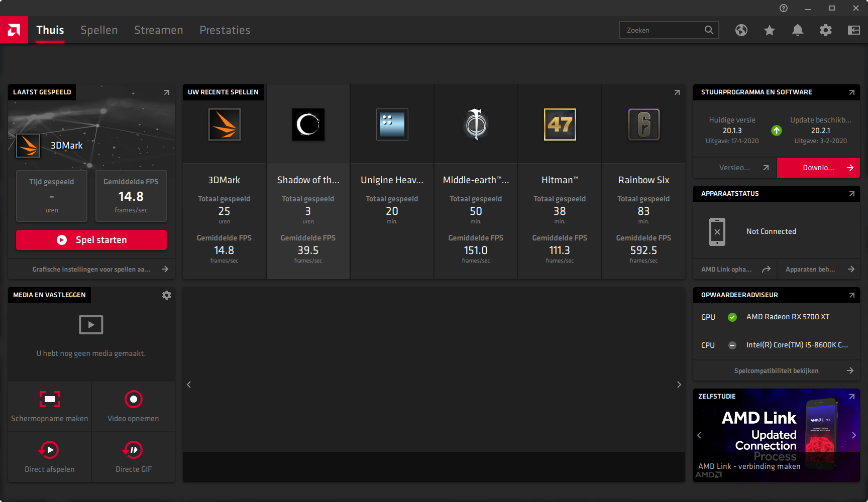The height and width of the screenshot is (502, 868).
Task: Open Unigine Heaven game icon
Action: [392, 124]
